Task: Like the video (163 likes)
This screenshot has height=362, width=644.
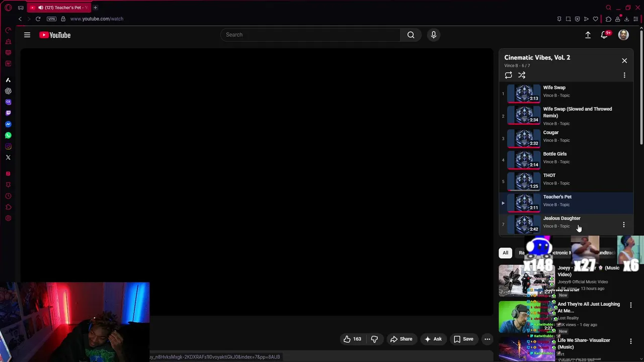Action: (352, 339)
